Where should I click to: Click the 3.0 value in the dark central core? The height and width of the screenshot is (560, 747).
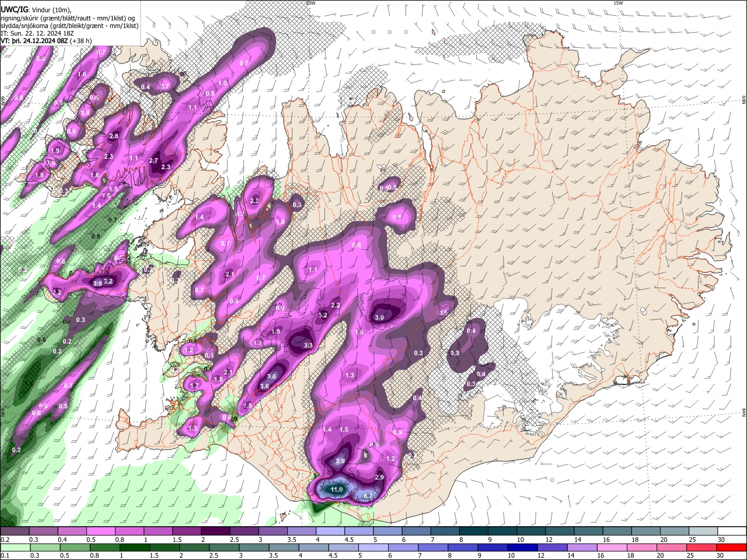pyautogui.click(x=379, y=317)
